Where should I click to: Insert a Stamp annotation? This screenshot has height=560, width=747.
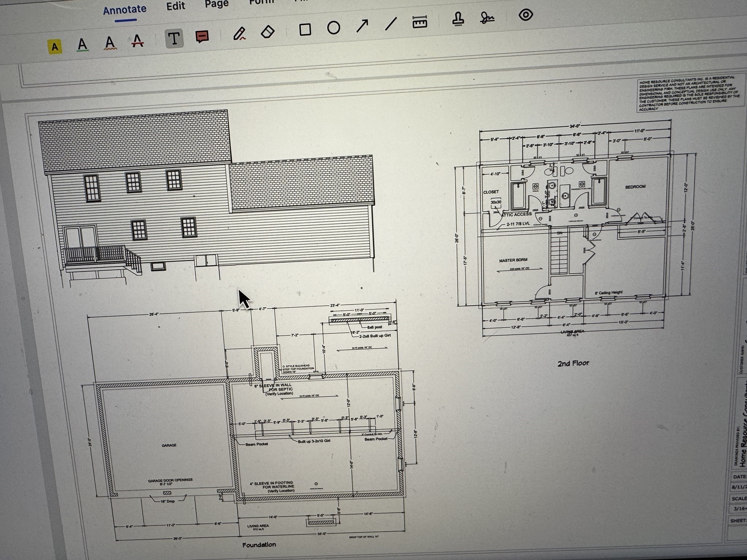pos(458,19)
